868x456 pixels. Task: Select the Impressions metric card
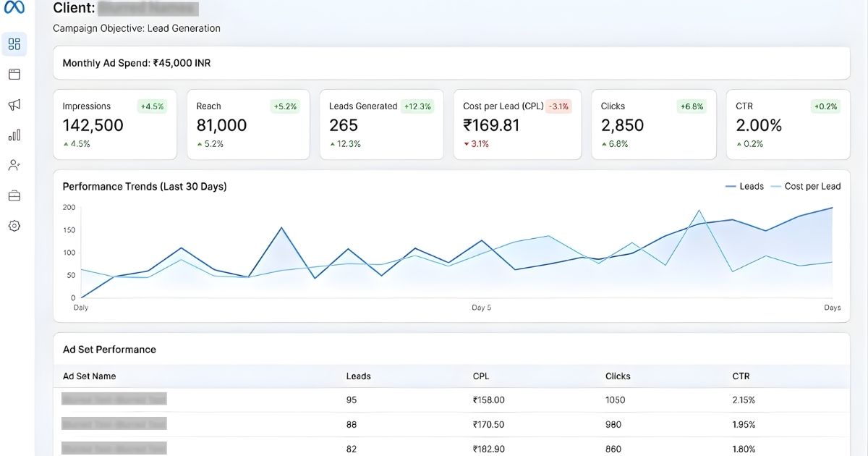(114, 124)
